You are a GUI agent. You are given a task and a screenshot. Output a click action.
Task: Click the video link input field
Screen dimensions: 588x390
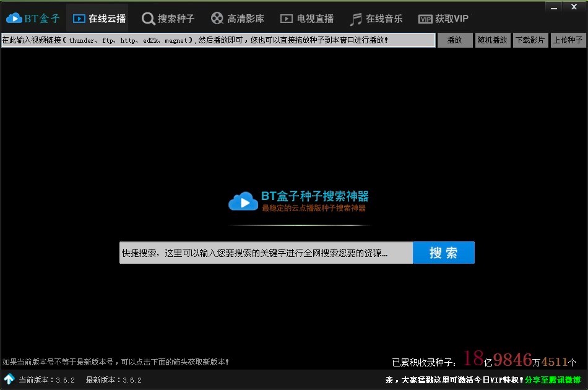pos(218,40)
